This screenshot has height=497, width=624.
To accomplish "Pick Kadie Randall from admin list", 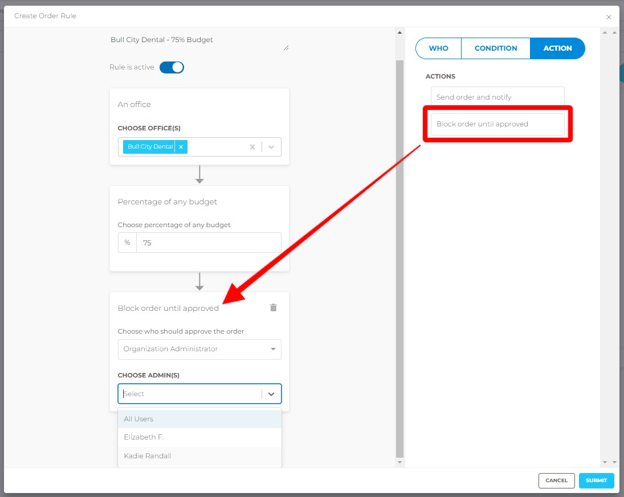I will pos(199,456).
